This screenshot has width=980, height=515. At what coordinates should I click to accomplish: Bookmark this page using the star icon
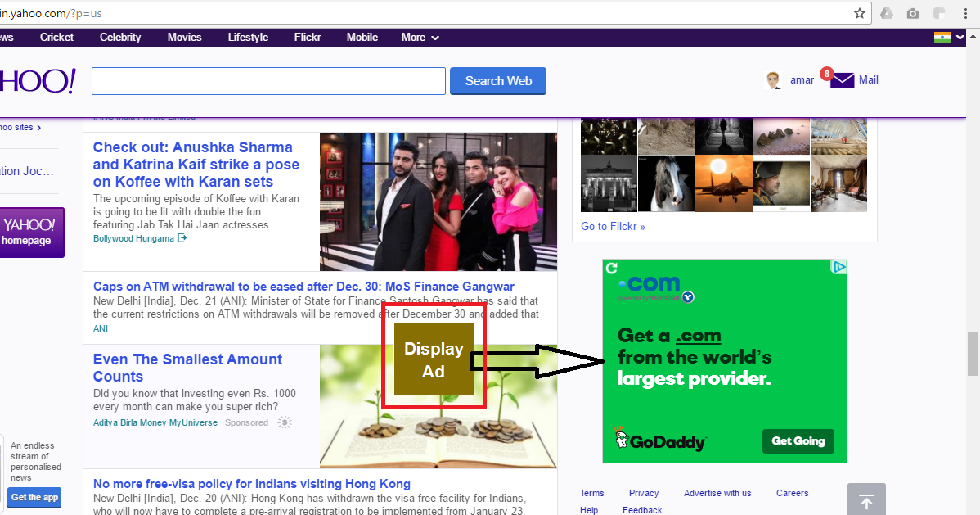click(x=860, y=13)
